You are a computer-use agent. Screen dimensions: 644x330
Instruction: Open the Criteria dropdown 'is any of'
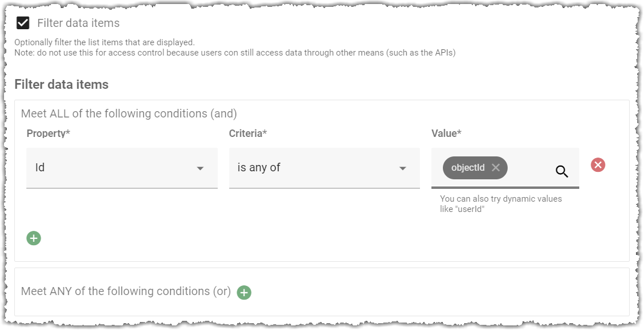point(324,168)
